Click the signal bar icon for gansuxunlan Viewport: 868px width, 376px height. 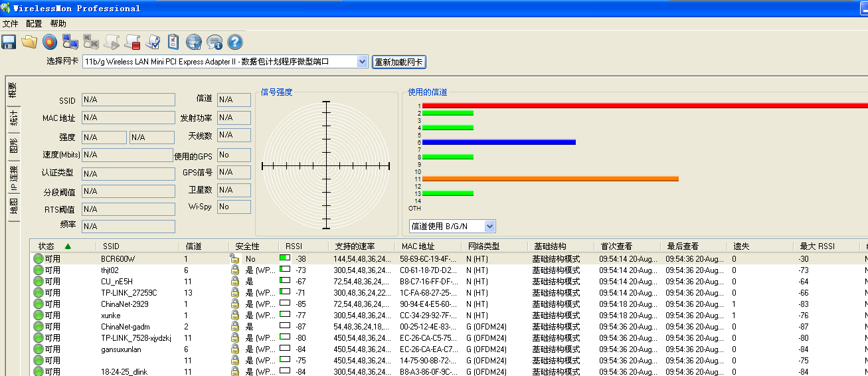pyautogui.click(x=285, y=348)
